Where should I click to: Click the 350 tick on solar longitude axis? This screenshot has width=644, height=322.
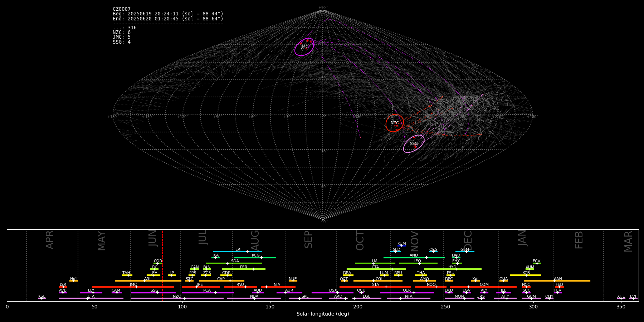pos(621,307)
